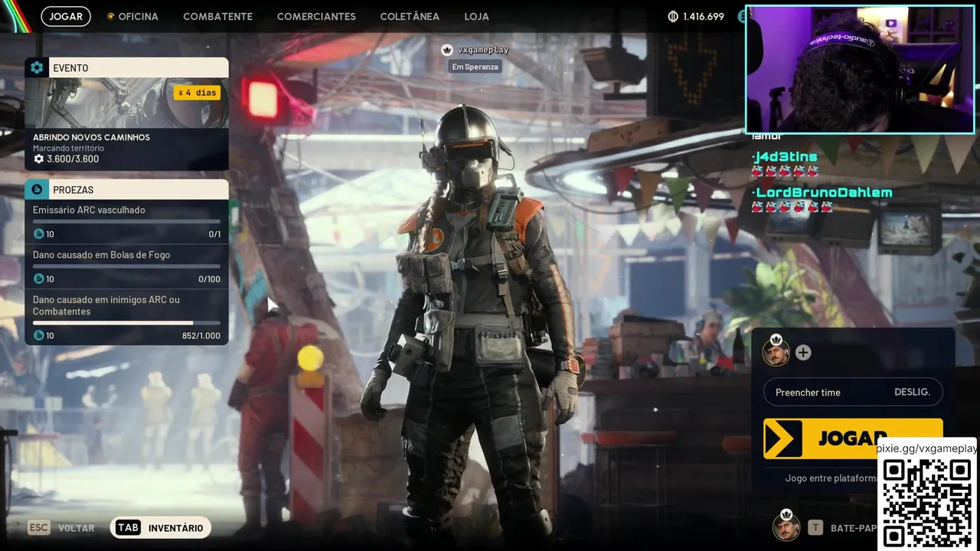Open the COLETÂNEA tab
This screenshot has height=551, width=980.
point(410,16)
